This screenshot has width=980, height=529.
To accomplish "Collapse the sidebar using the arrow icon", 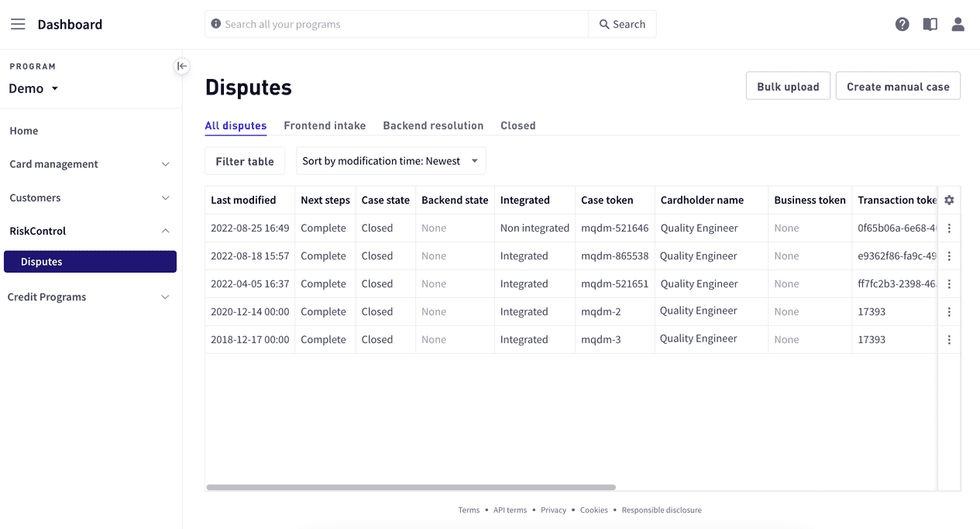I will coord(181,67).
